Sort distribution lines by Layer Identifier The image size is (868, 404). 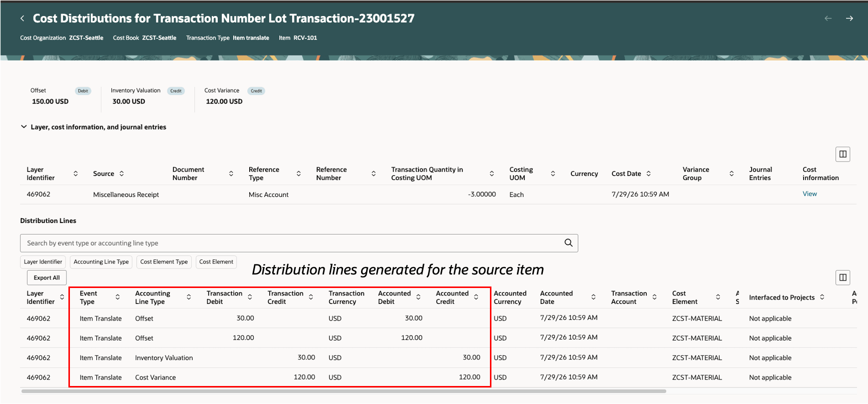tap(62, 297)
